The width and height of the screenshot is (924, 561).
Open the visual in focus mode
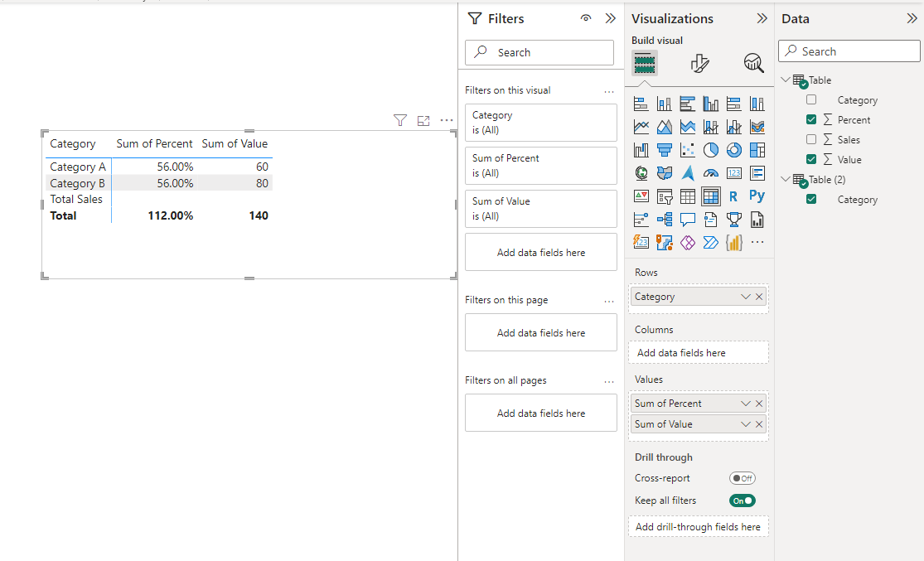[x=423, y=120]
